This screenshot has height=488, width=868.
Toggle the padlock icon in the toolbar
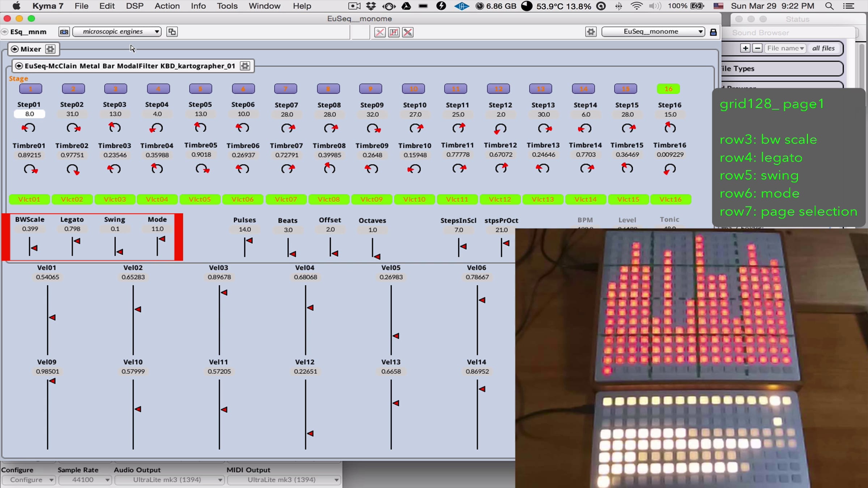pos(713,32)
